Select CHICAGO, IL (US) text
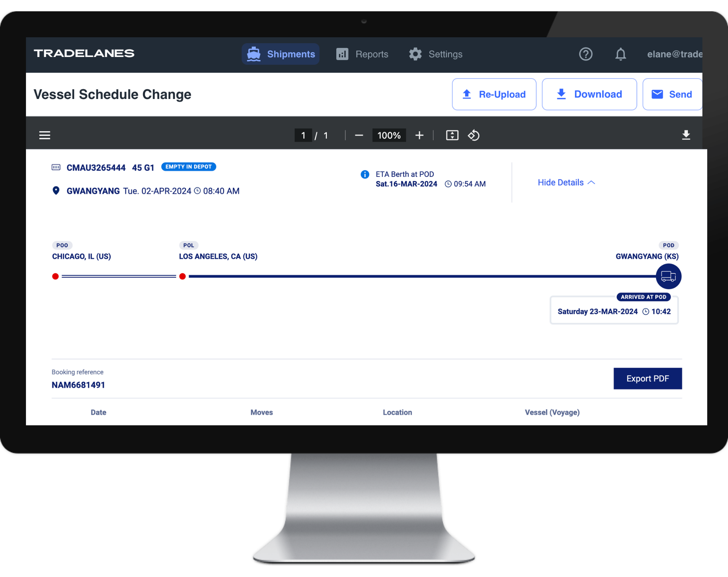The image size is (728, 577). [x=82, y=256]
